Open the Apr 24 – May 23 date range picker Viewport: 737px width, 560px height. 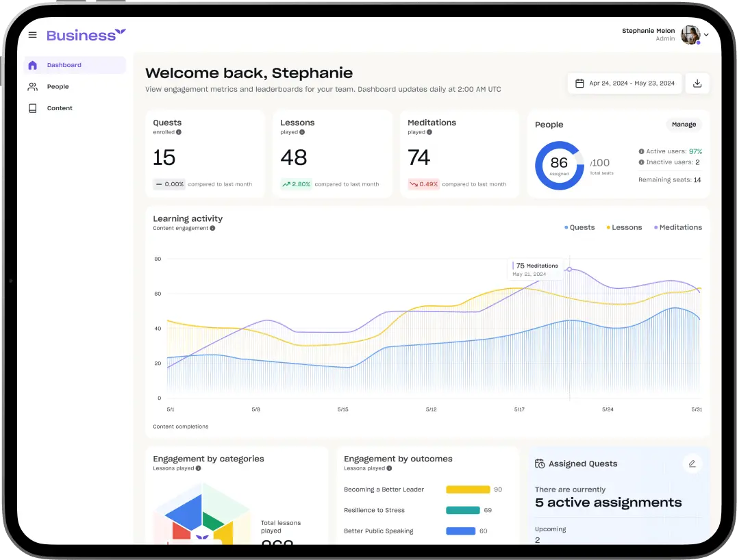coord(625,84)
